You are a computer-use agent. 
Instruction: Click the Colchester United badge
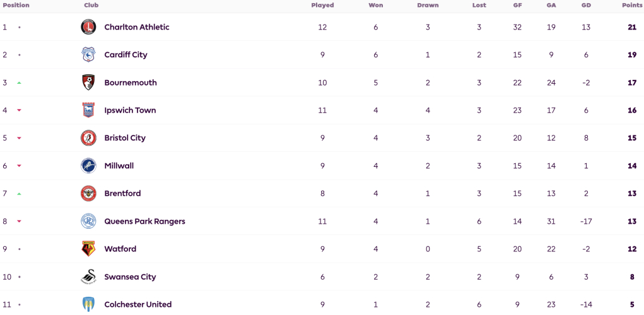(x=88, y=304)
